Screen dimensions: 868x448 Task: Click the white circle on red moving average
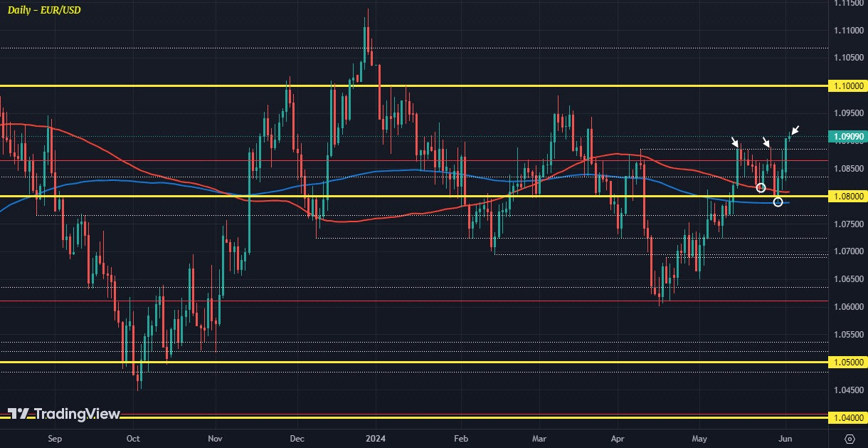(x=761, y=187)
